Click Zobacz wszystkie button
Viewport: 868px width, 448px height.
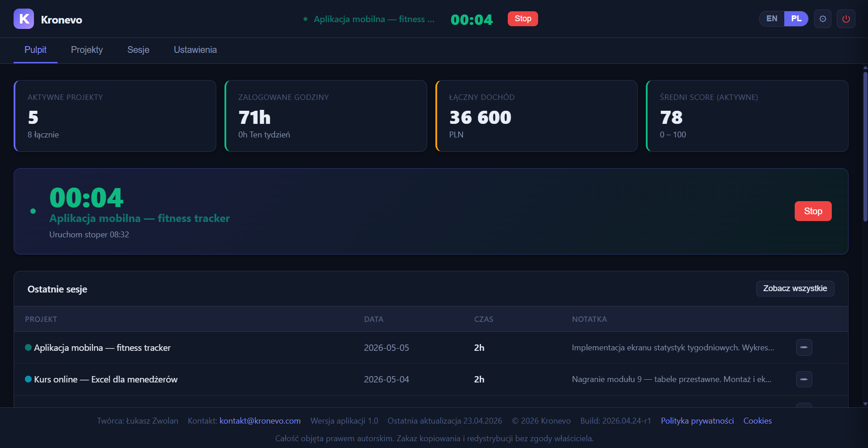click(795, 288)
